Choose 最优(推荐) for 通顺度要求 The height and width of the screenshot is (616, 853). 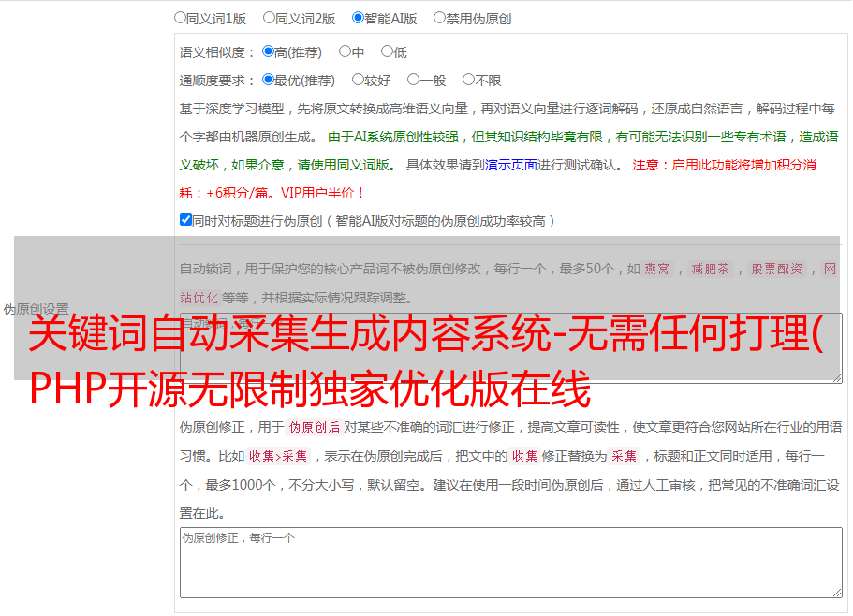point(268,80)
